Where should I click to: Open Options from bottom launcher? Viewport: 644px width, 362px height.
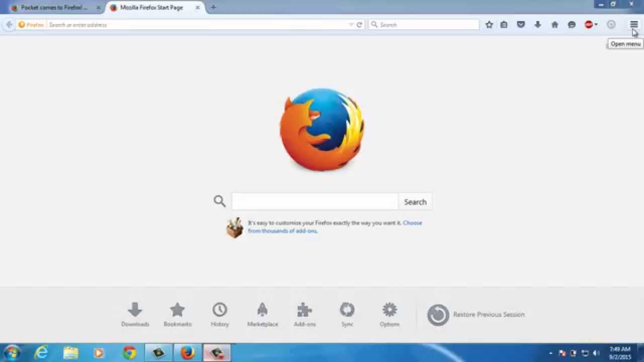pos(389,315)
